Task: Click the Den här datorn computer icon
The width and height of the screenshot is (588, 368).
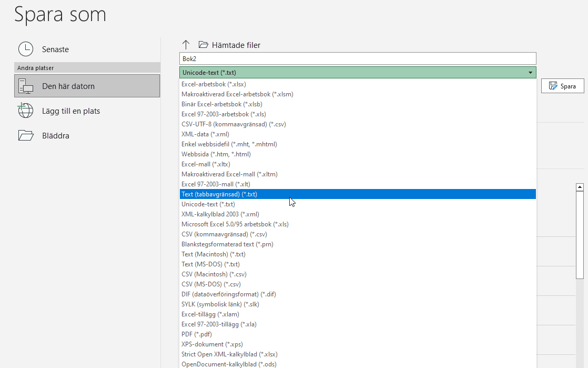Action: [x=26, y=86]
